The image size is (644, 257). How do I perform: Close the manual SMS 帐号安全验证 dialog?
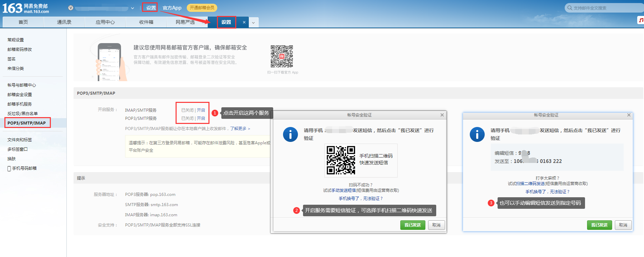point(629,115)
